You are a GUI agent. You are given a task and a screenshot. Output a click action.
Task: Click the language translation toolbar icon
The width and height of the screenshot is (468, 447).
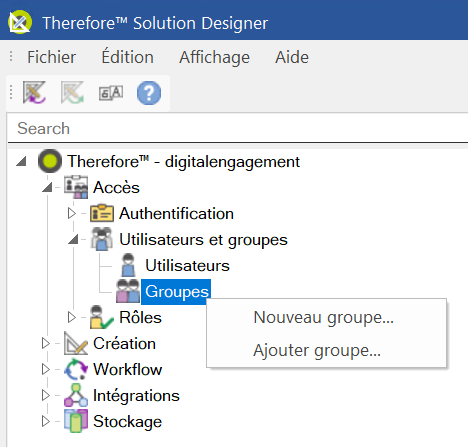[x=111, y=93]
